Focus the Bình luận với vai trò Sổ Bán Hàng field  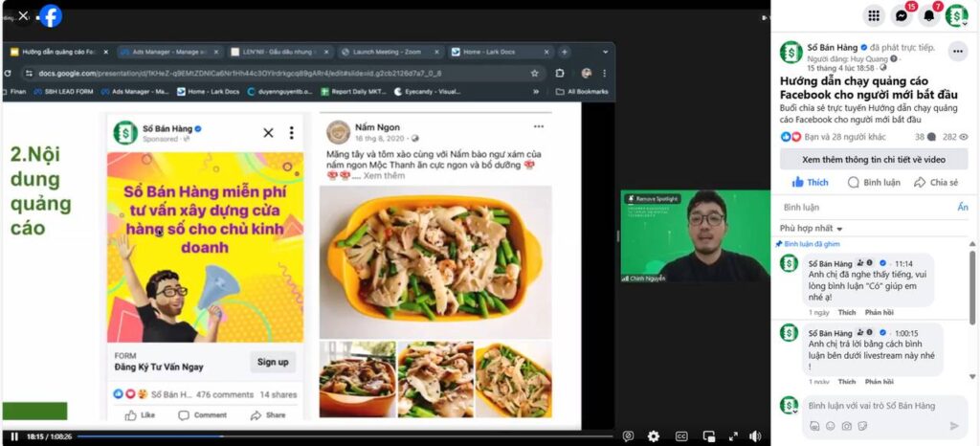(x=884, y=406)
